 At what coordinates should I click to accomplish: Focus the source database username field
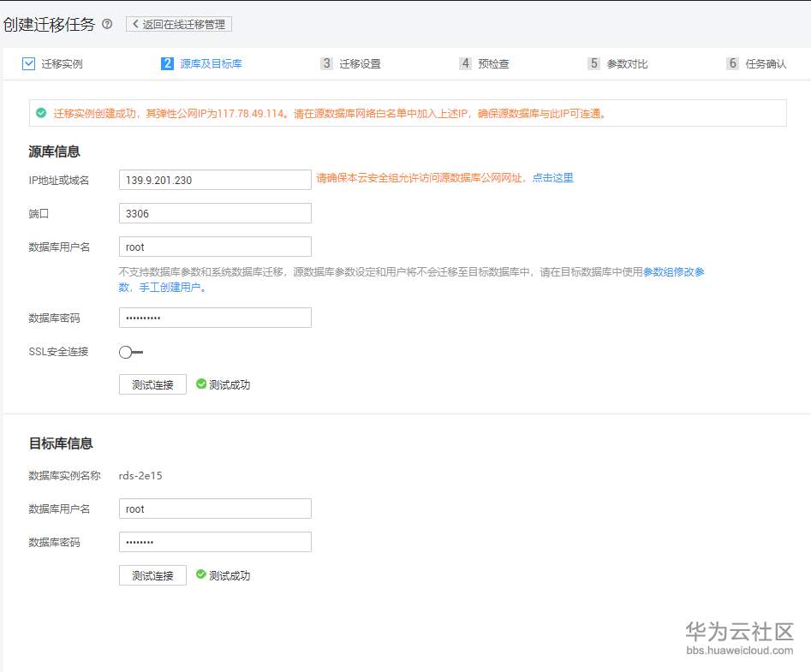point(215,247)
